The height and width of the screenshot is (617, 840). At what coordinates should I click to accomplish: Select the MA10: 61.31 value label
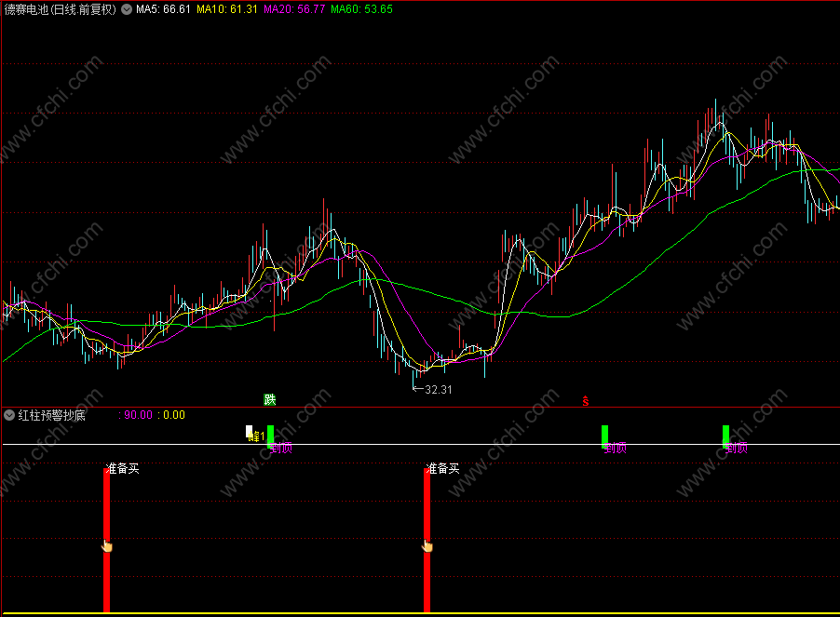(x=226, y=9)
